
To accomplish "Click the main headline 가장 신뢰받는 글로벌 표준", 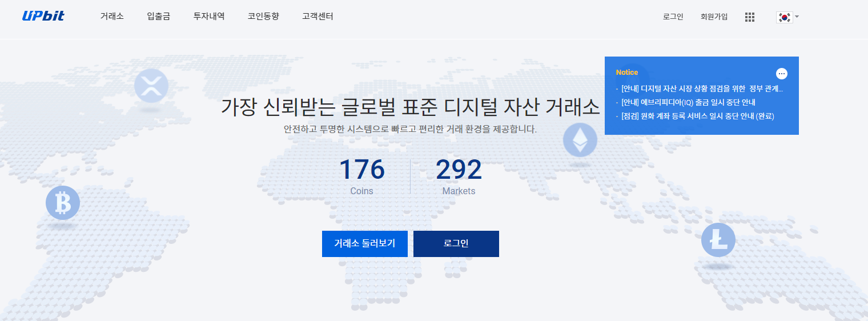I will point(411,107).
